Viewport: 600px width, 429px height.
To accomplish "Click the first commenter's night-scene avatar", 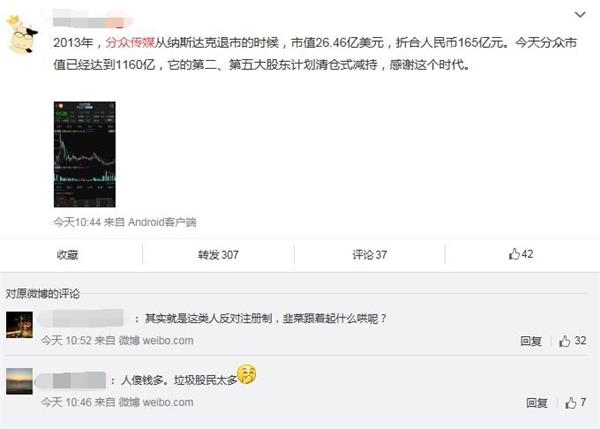I will 20,325.
